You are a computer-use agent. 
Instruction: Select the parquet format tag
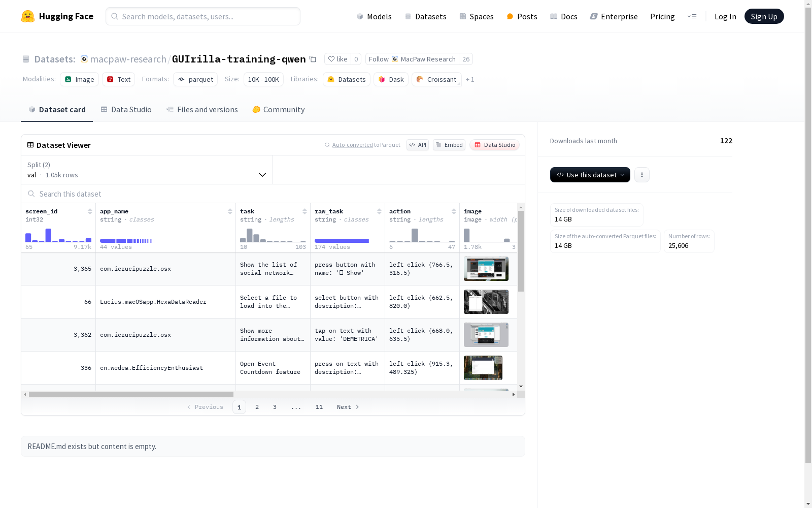tap(195, 79)
